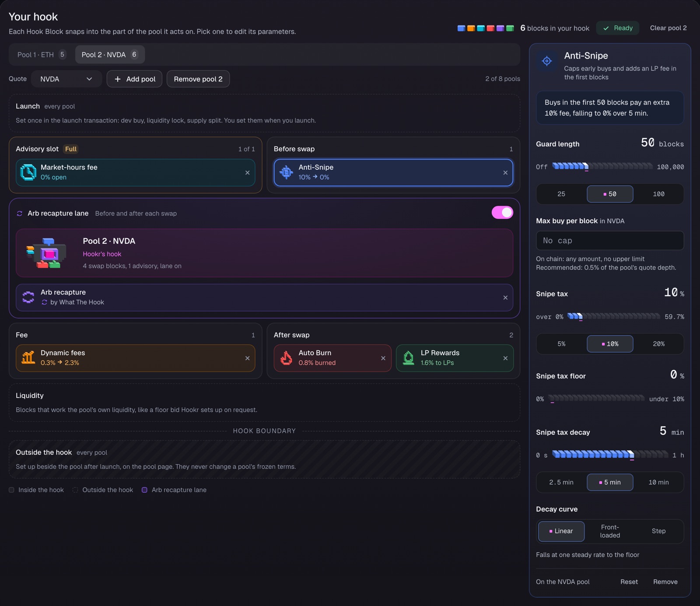Click the Ready status badge
700x606 pixels.
point(618,28)
